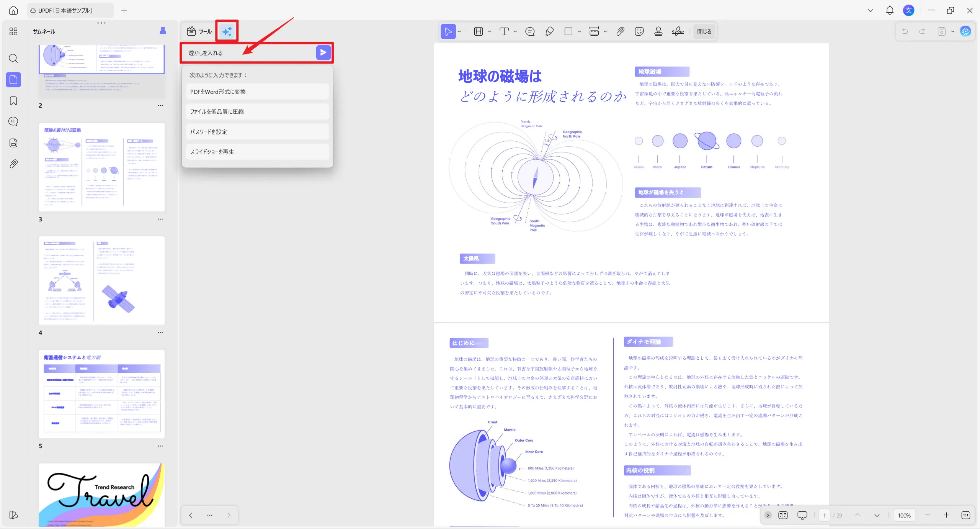The width and height of the screenshot is (980, 529).
Task: Open search in the left sidebar
Action: point(13,58)
